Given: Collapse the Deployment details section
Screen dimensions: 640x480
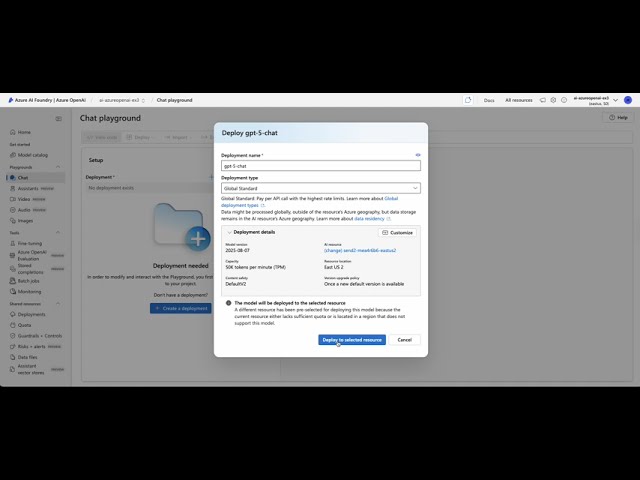Looking at the screenshot, I should pos(229,232).
